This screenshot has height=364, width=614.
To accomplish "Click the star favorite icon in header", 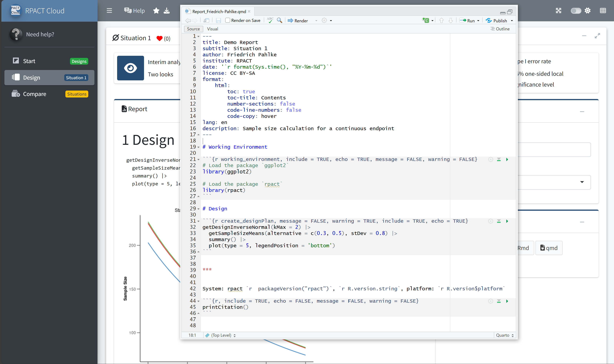I will 156,11.
